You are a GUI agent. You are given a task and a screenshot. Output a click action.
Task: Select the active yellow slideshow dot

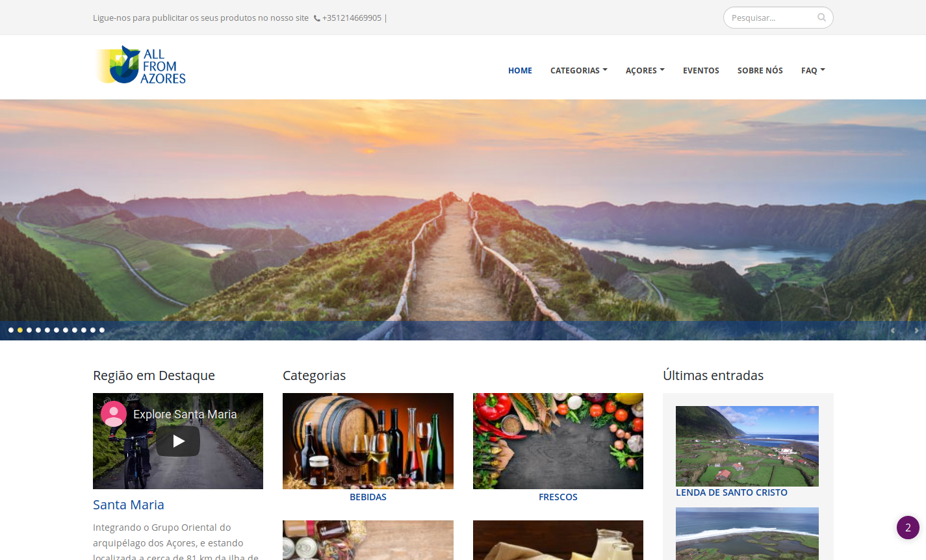pyautogui.click(x=20, y=330)
